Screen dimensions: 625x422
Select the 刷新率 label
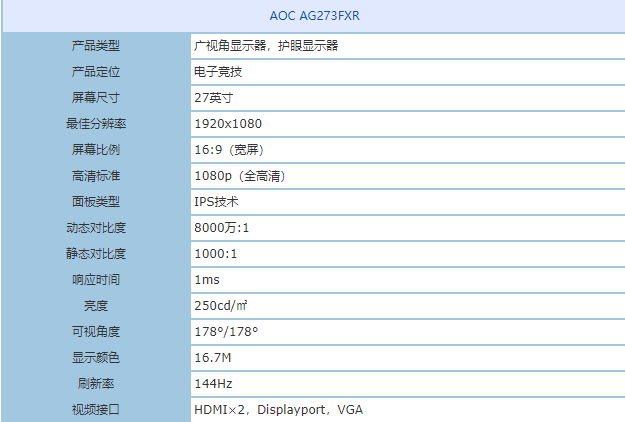tap(96, 384)
